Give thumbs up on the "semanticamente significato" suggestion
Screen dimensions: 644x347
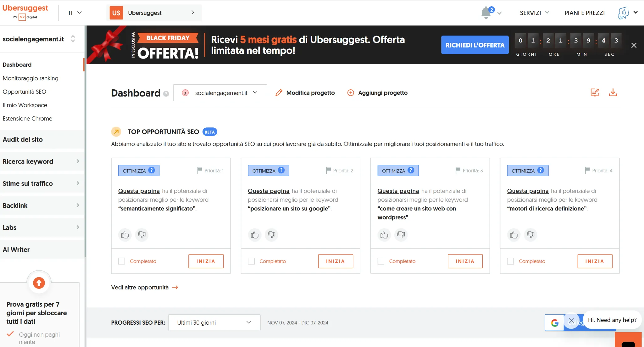(125, 235)
